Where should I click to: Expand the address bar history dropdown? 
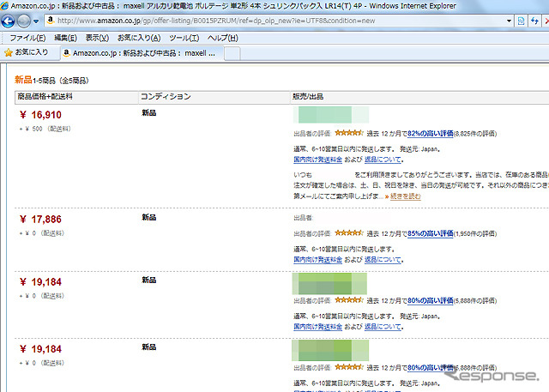[x=509, y=21]
